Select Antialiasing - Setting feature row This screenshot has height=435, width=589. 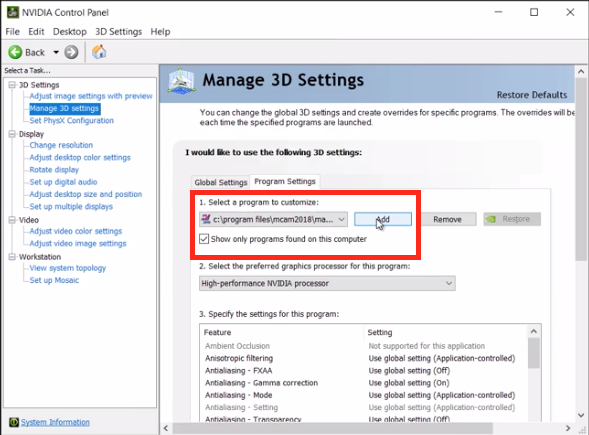(x=364, y=408)
